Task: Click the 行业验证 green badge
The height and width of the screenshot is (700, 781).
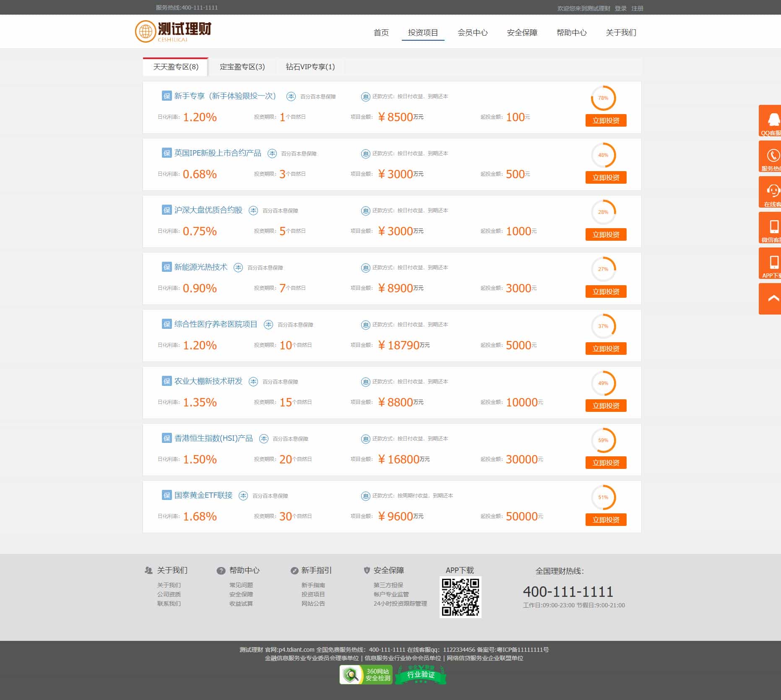Action: [x=420, y=674]
